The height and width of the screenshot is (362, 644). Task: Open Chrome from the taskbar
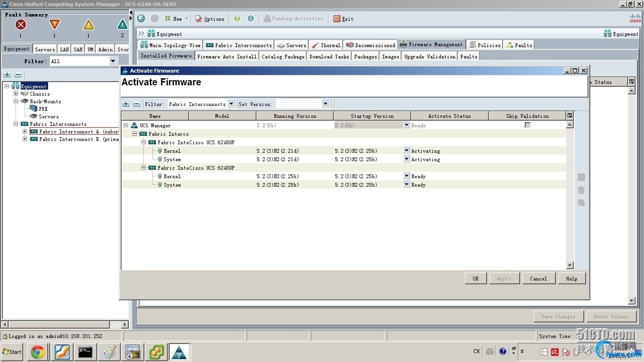tap(38, 352)
